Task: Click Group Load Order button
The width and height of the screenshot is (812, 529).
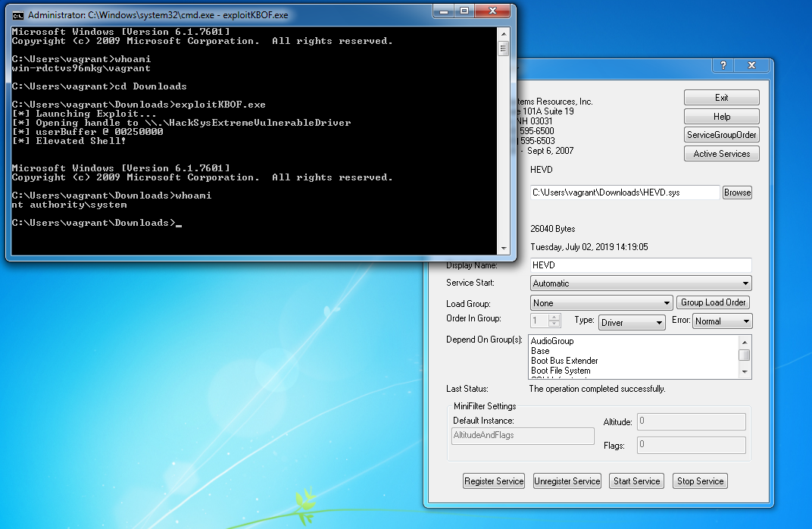Action: pos(713,302)
